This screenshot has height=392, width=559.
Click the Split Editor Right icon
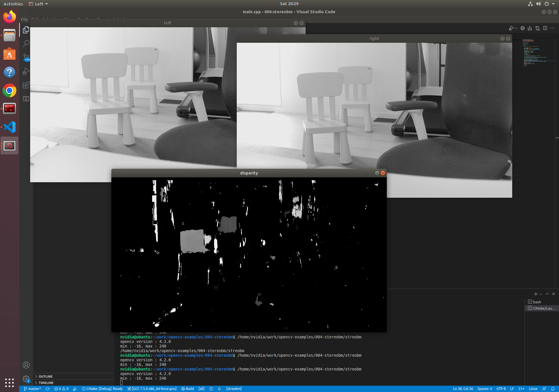click(x=545, y=28)
